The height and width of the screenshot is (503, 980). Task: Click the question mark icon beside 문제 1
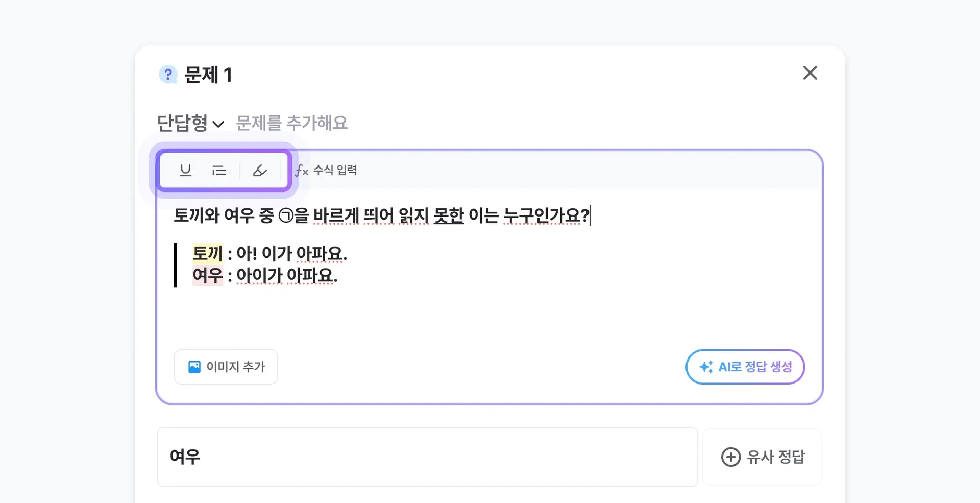pos(168,74)
